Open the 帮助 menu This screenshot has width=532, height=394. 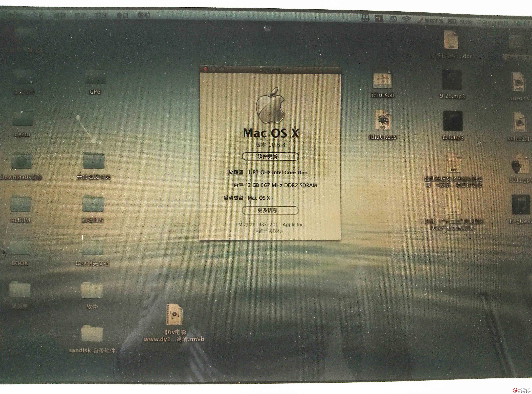click(x=143, y=15)
